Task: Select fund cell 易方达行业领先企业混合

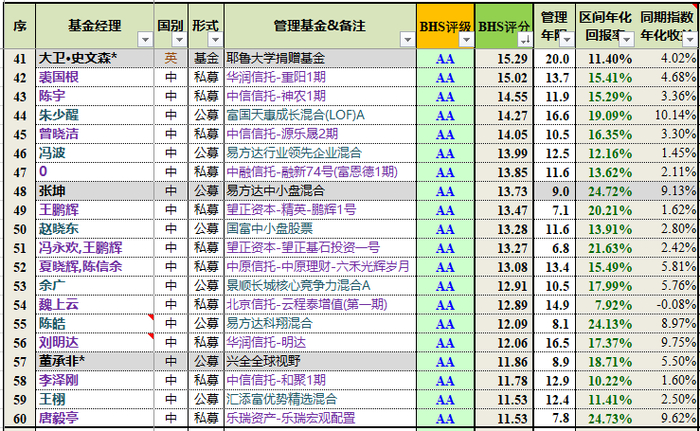Action: [320, 153]
